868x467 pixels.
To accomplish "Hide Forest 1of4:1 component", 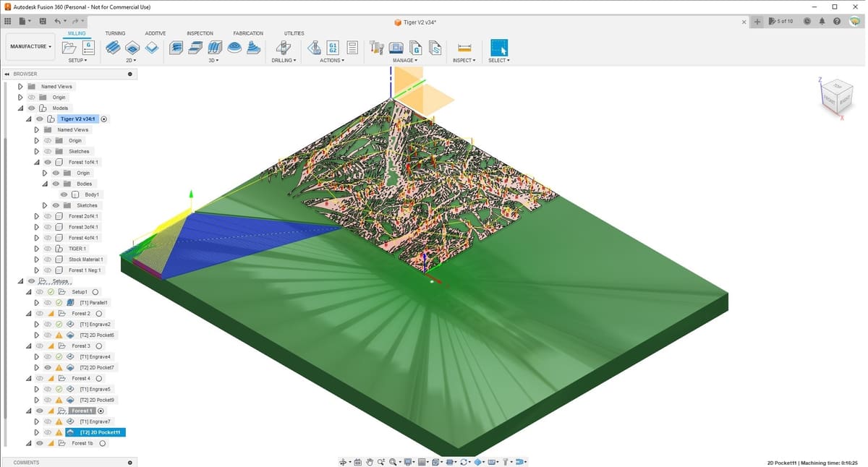I will 48,163.
